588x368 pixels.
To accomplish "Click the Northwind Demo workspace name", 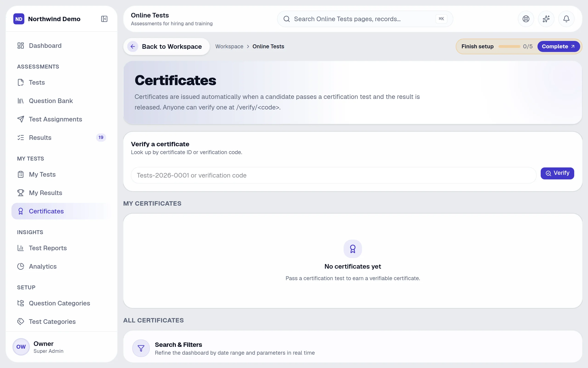I will point(54,19).
